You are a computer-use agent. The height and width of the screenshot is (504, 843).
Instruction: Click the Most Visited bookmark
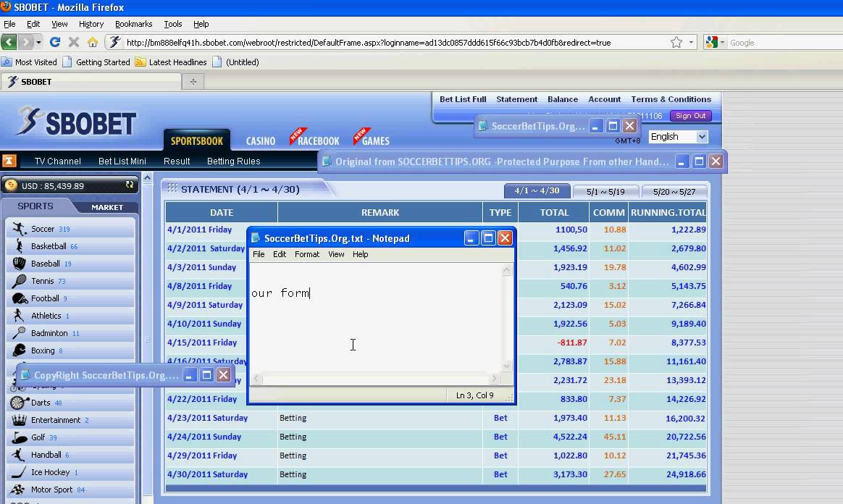[30, 62]
